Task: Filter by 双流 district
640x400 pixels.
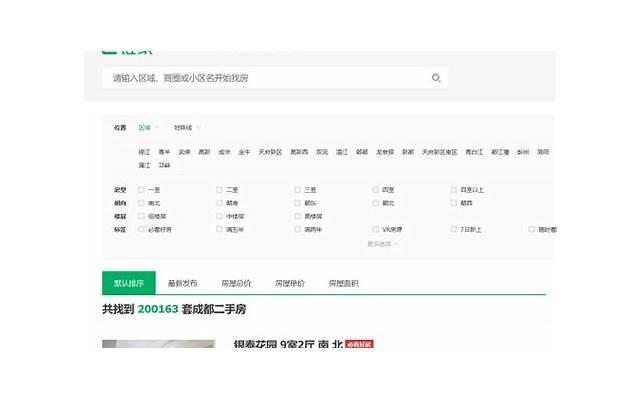Action: pyautogui.click(x=322, y=152)
